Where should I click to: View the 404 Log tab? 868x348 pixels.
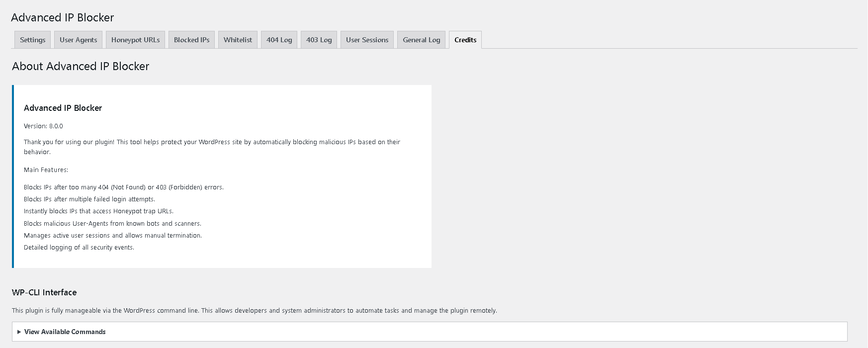pos(279,40)
